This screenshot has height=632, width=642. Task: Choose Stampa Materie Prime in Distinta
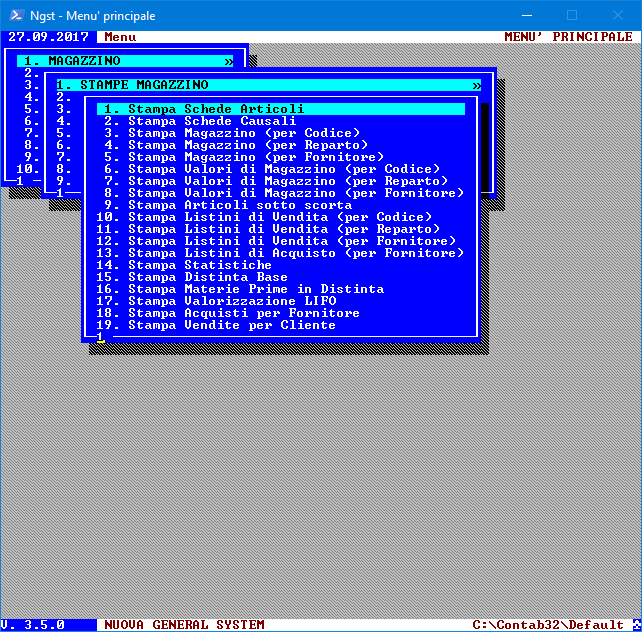(x=241, y=289)
